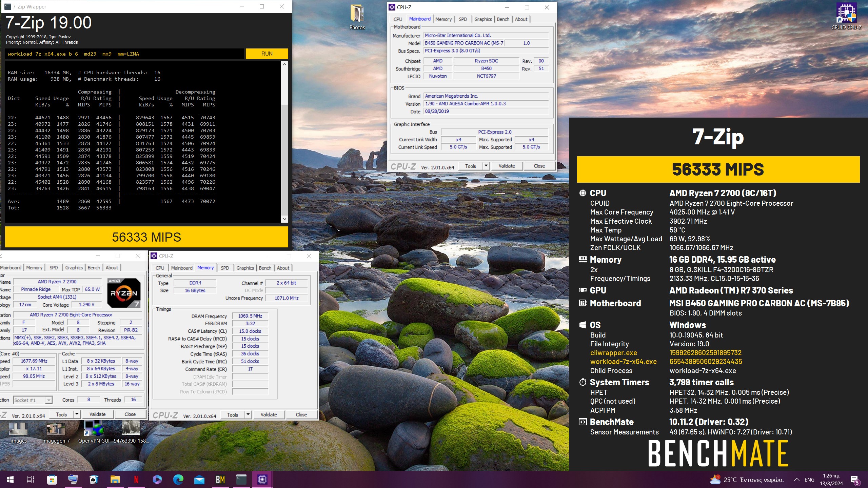Open Task View from taskbar
This screenshot has width=868, height=488.
point(31,480)
